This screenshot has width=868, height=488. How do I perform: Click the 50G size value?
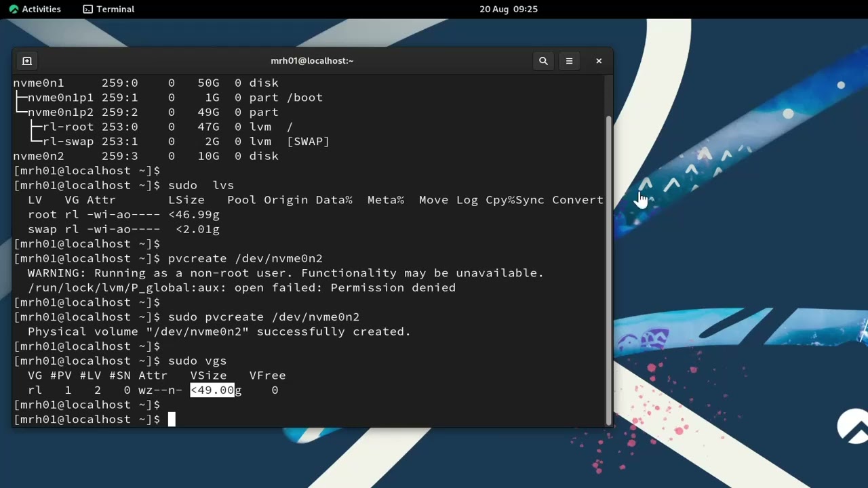tap(208, 83)
